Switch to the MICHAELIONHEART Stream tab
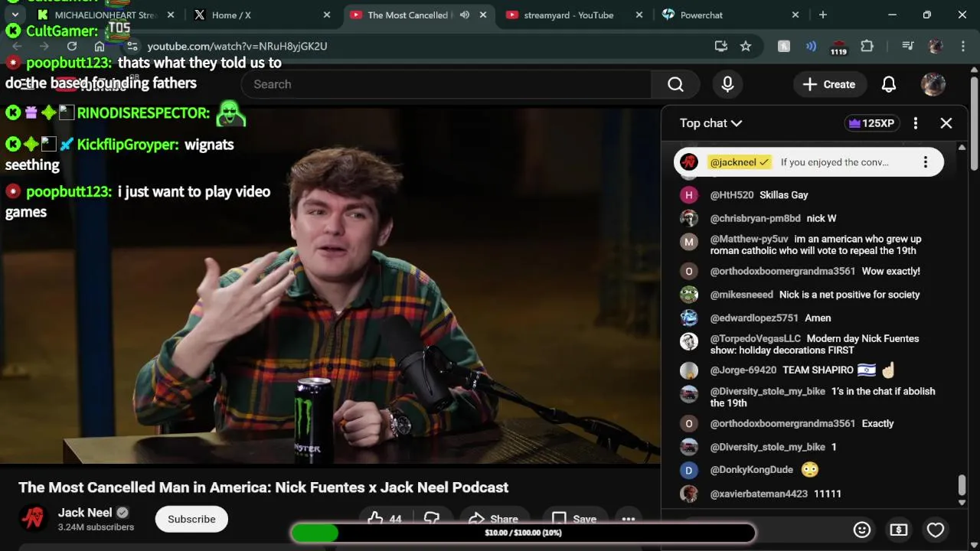 coord(105,15)
